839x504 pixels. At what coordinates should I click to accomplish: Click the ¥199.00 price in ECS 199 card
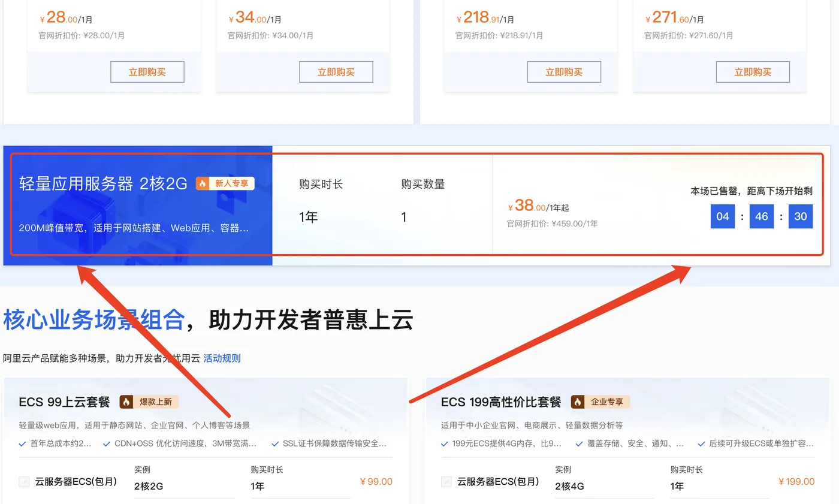point(796,481)
